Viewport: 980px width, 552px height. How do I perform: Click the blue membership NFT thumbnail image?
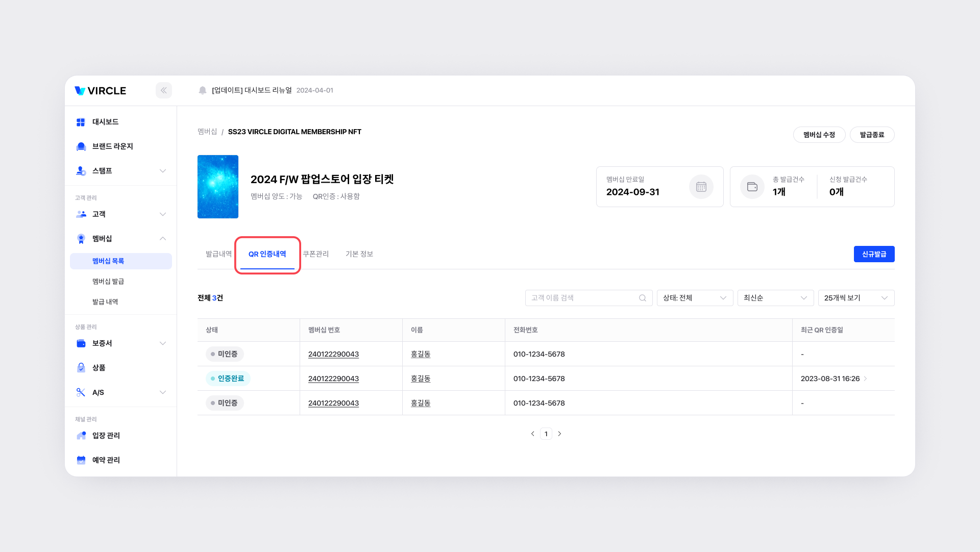click(x=218, y=187)
